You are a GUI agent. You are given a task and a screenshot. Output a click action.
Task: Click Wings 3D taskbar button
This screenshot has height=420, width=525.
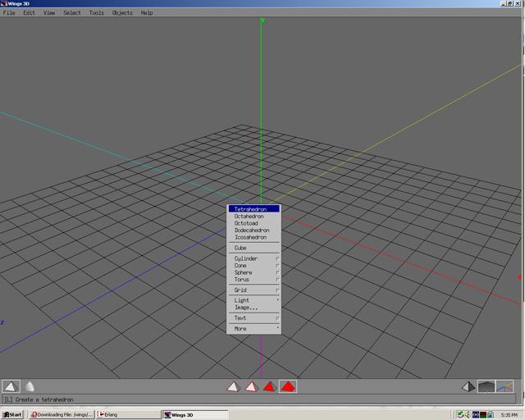[x=195, y=414]
